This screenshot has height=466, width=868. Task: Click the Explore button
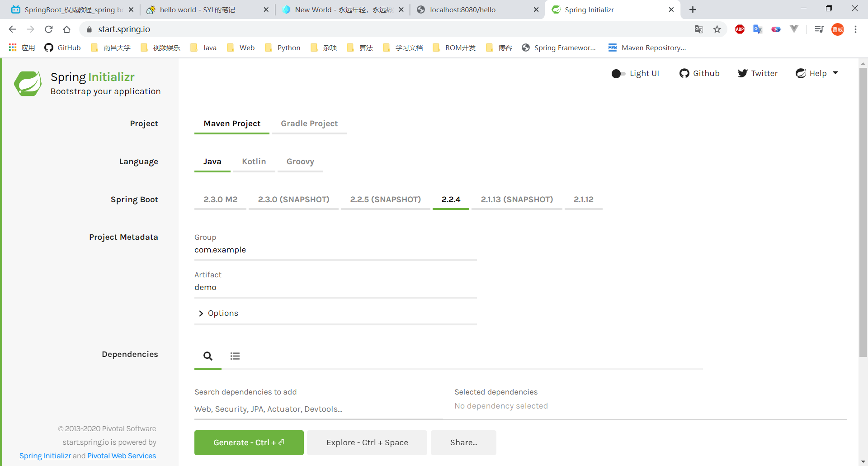point(367,442)
